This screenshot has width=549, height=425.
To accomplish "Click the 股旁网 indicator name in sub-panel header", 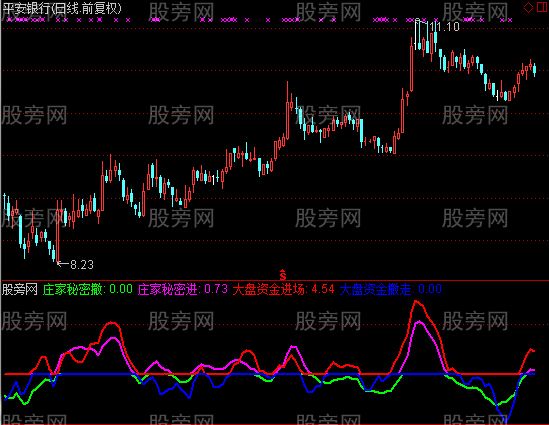I will click(x=20, y=289).
